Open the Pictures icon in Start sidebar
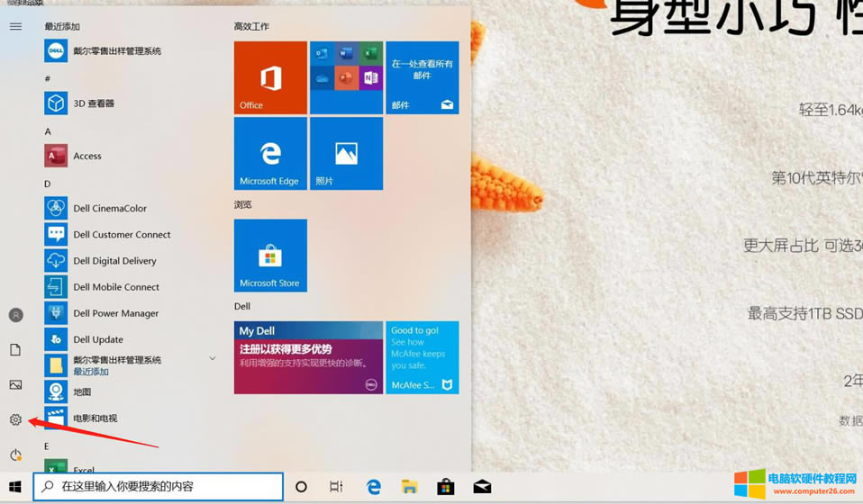Image resolution: width=863 pixels, height=504 pixels. [x=15, y=385]
